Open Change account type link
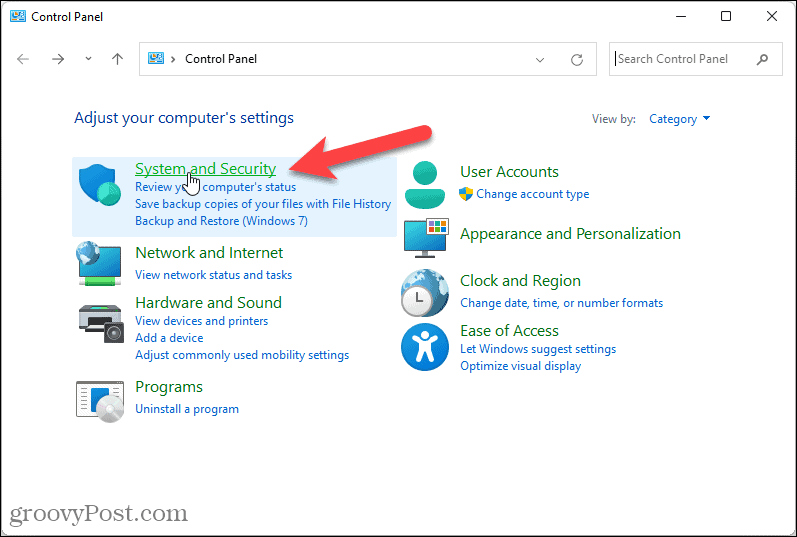 tap(532, 194)
